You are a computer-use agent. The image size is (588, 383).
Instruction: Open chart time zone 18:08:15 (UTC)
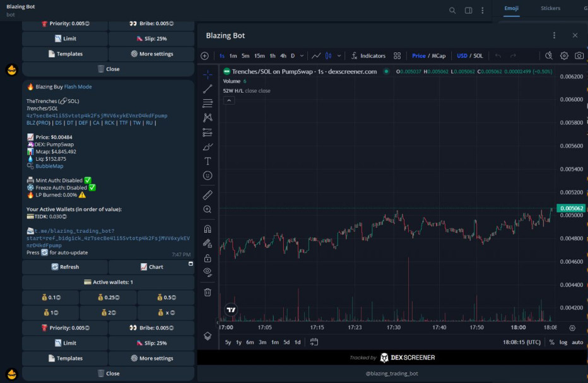(522, 342)
